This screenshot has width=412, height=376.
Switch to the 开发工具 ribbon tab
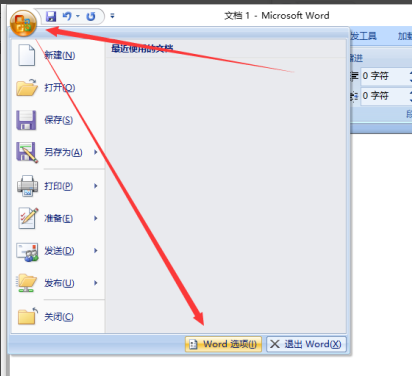[x=363, y=36]
